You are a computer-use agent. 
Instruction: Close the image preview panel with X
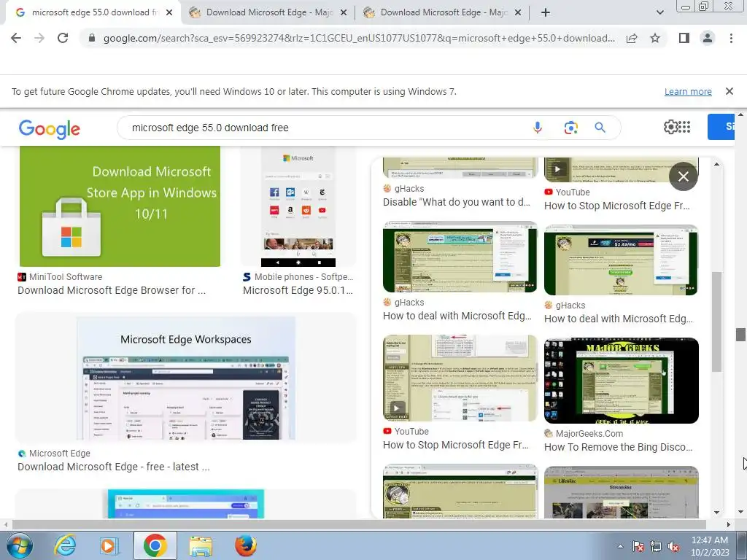[683, 176]
